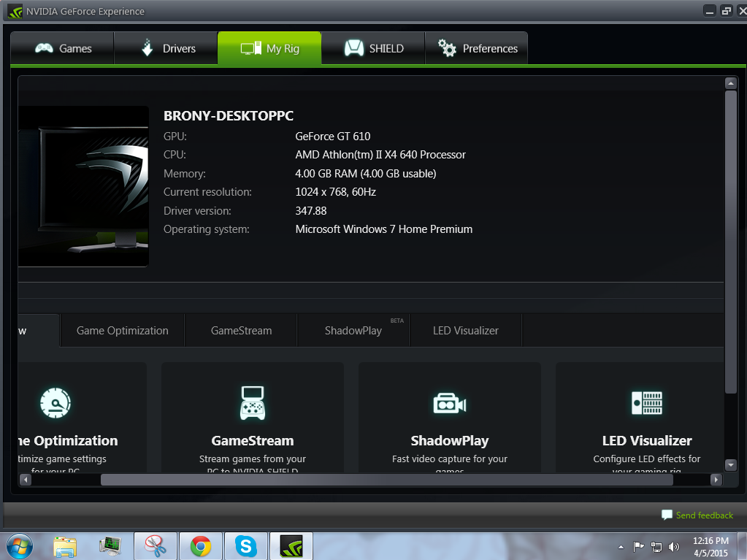Click the volume speaker tray icon
This screenshot has width=747, height=560.
674,547
